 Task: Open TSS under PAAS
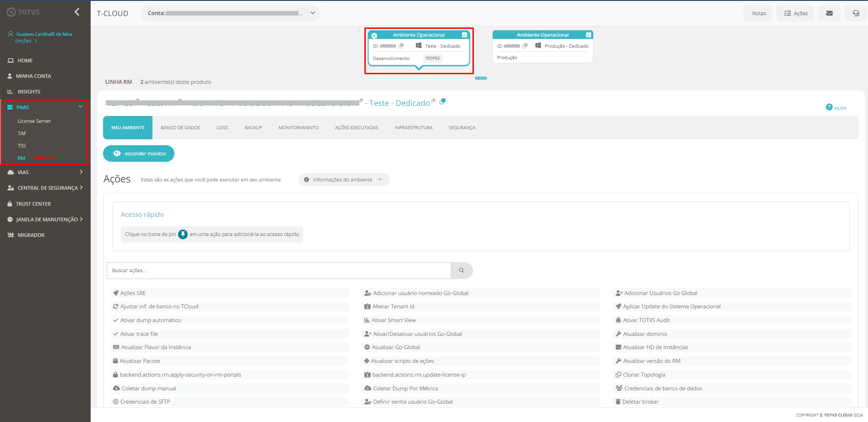click(22, 146)
